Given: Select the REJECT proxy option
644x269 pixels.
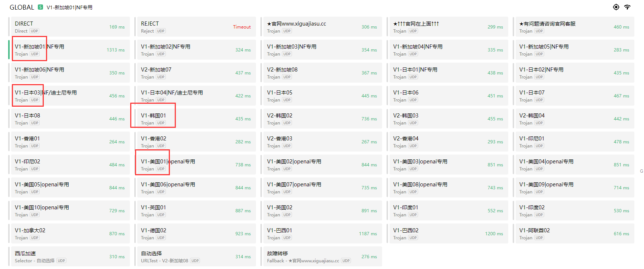Looking at the screenshot, I should pos(195,27).
